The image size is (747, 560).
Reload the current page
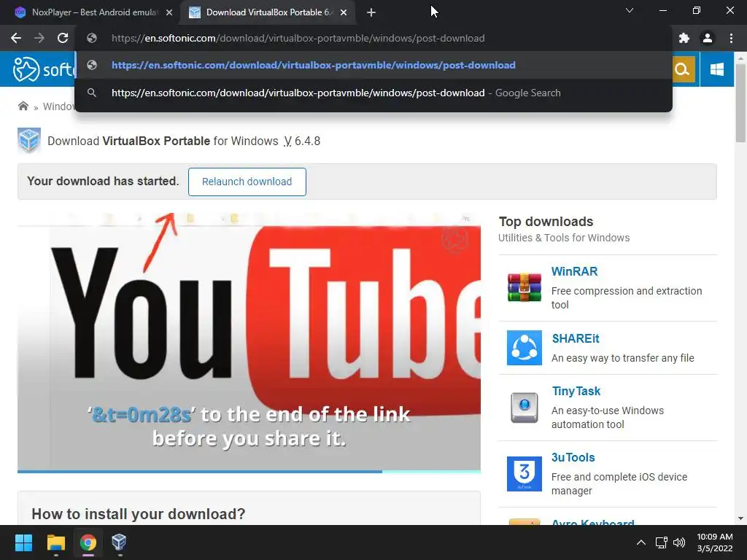[63, 38]
